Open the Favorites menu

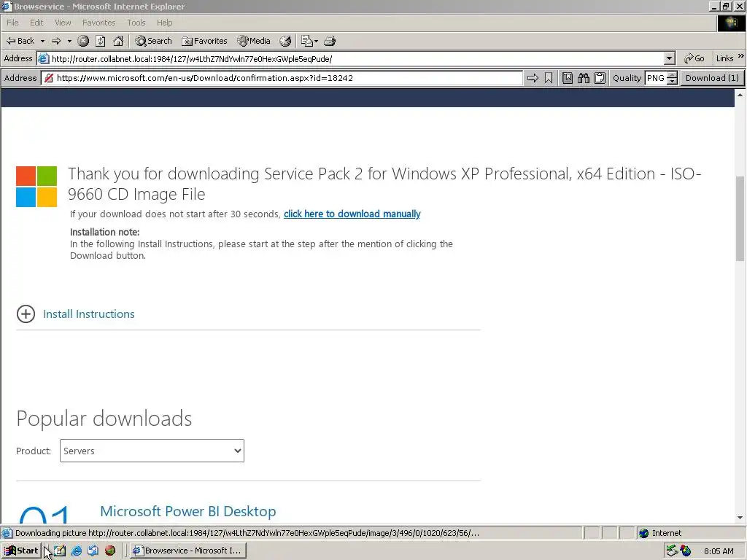(98, 23)
